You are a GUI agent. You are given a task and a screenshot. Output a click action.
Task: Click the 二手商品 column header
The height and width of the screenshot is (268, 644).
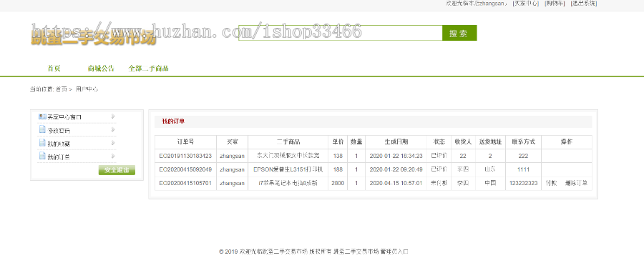pyautogui.click(x=288, y=142)
